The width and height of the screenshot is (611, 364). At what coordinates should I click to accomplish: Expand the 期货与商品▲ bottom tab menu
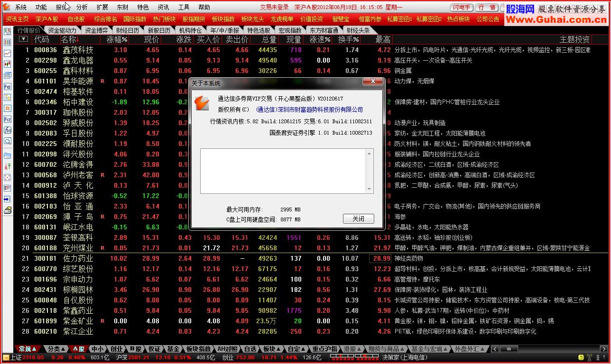pos(386,349)
